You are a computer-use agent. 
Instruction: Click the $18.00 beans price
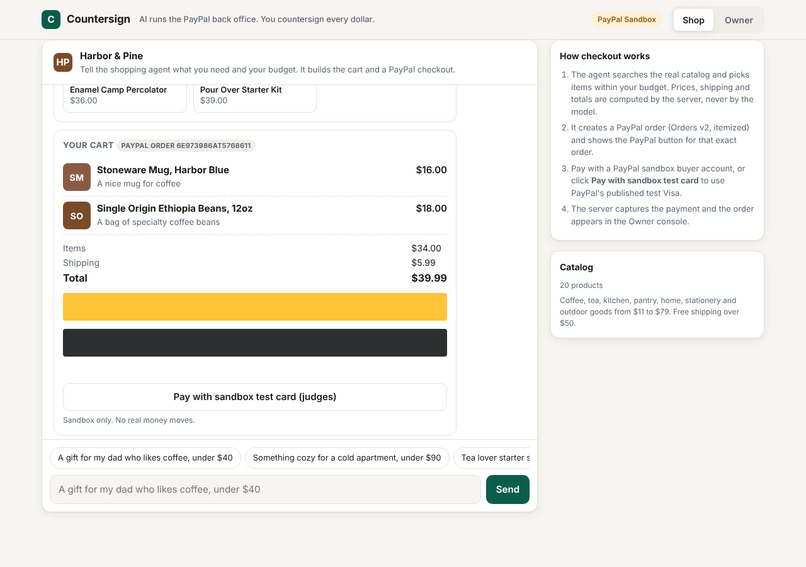pos(431,209)
